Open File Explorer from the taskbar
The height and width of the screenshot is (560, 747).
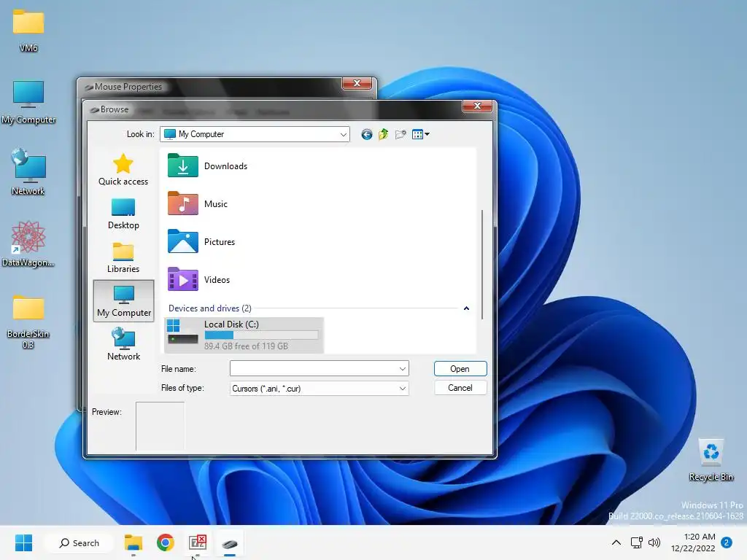(133, 542)
